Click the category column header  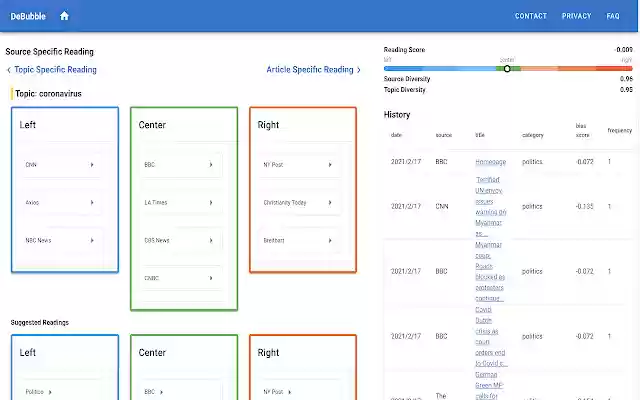tap(533, 135)
